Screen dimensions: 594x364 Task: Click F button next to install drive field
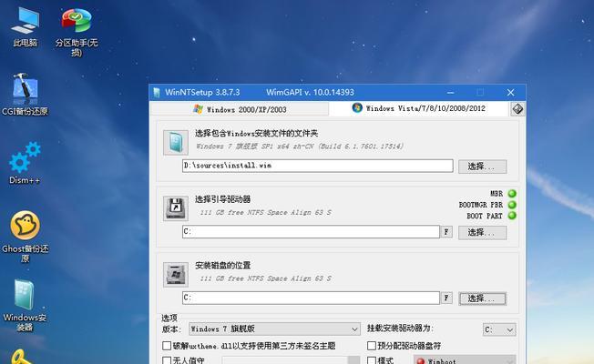[446, 298]
